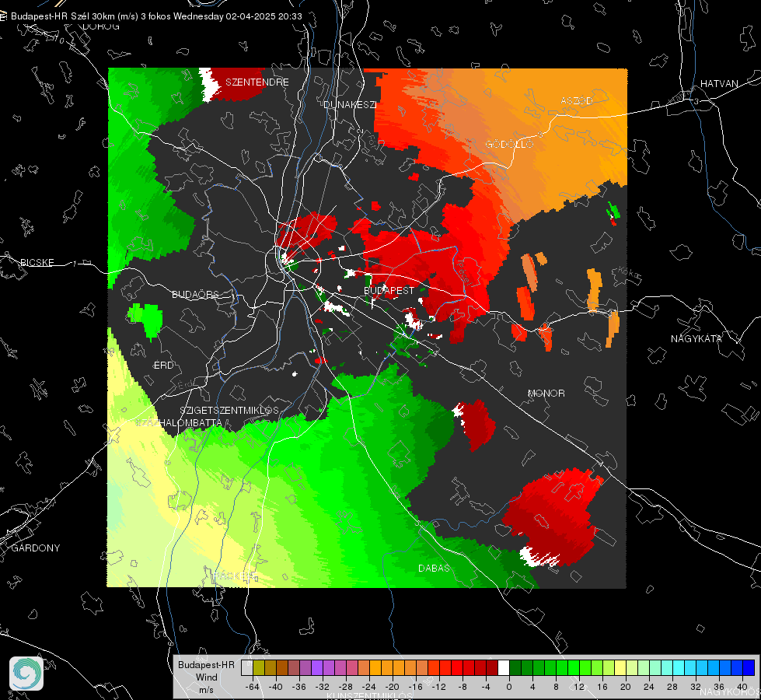Image resolution: width=761 pixels, height=700 pixels.
Task: Click the NAGYKÁTA city label
Action: click(696, 338)
